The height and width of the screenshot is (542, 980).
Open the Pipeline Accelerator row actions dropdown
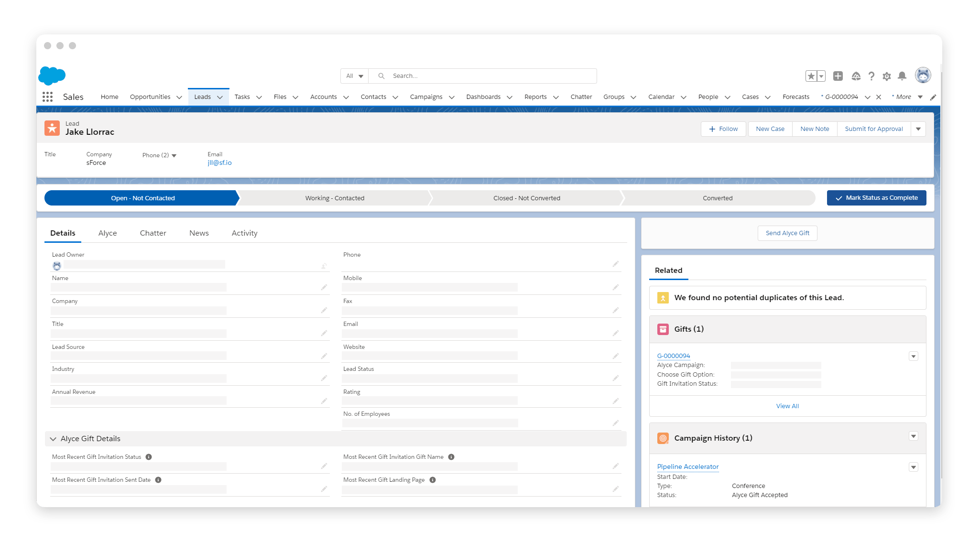[x=914, y=467]
